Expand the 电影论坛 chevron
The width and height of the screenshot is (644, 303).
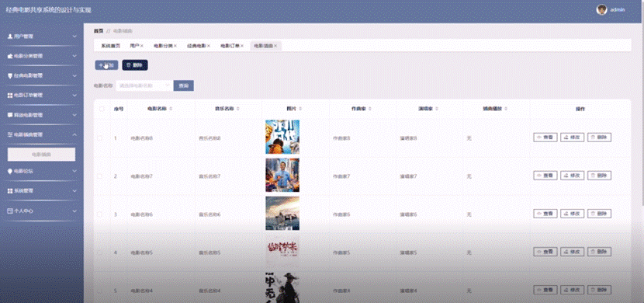point(74,171)
